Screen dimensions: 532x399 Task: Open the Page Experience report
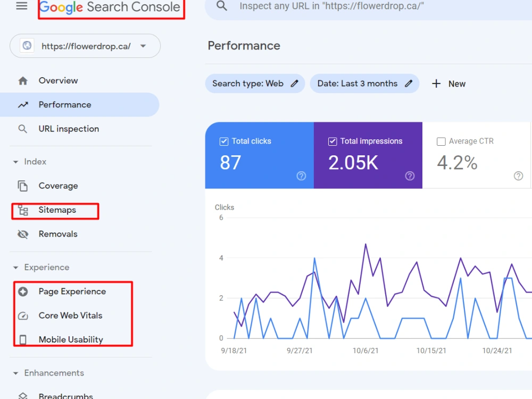[x=72, y=292]
